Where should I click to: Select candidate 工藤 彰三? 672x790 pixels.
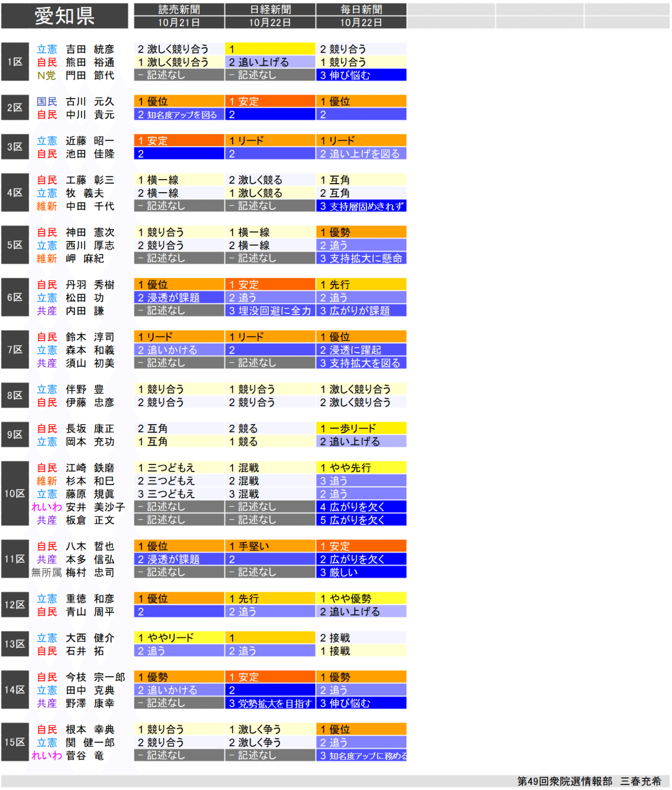tap(90, 181)
